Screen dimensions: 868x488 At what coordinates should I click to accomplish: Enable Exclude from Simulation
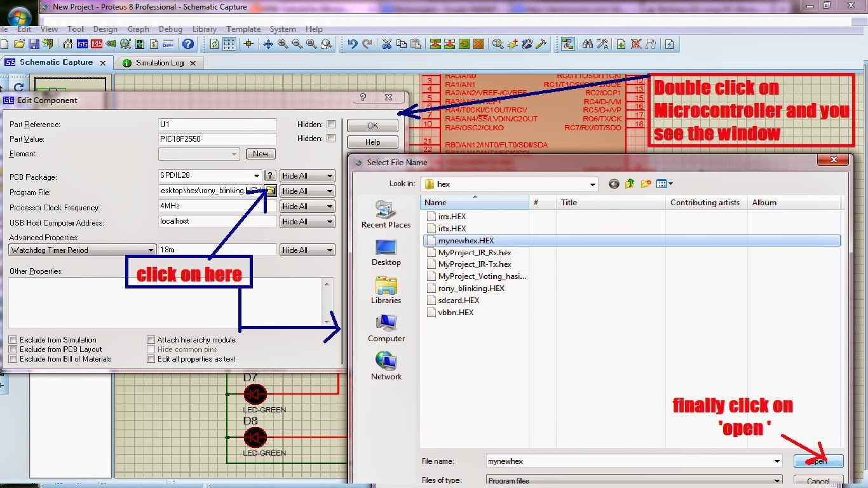click(x=13, y=340)
